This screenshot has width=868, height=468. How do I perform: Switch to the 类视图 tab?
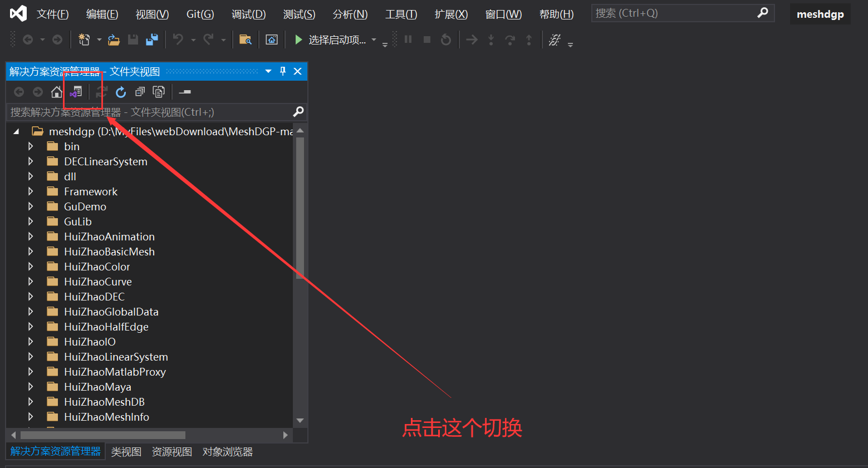[x=126, y=452]
